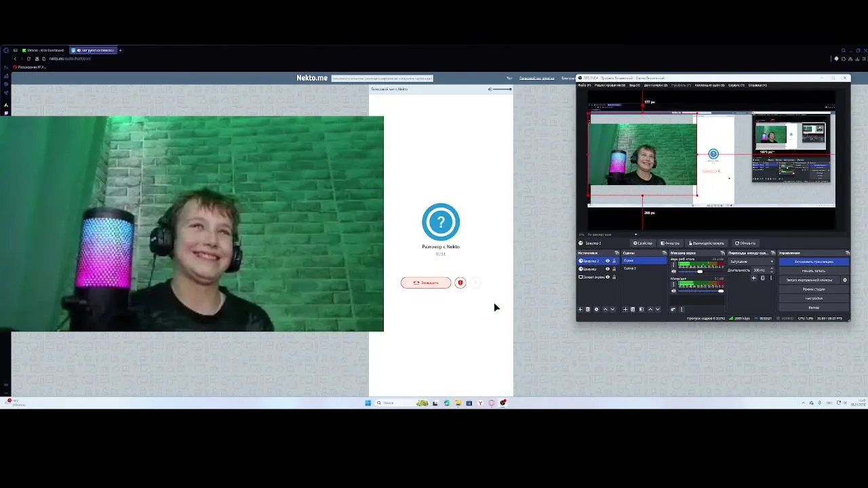Open OBS Сервис menu
The height and width of the screenshot is (488, 868).
(736, 85)
